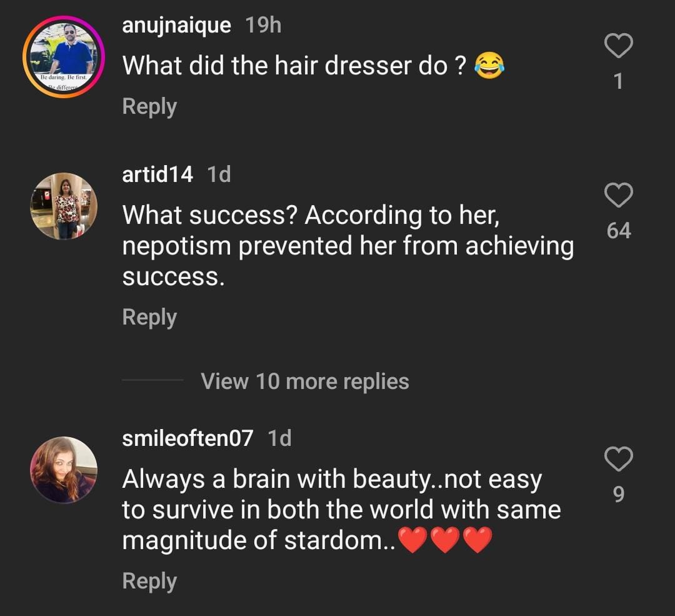Tap the 19h timestamp on anujnaique's comment
The width and height of the screenshot is (675, 616).
(263, 26)
